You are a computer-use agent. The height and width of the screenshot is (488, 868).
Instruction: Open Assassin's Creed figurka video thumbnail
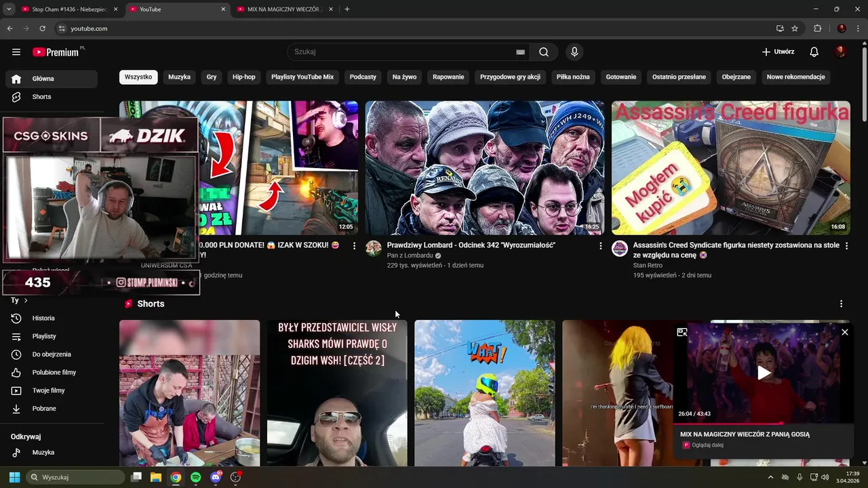pyautogui.click(x=731, y=168)
